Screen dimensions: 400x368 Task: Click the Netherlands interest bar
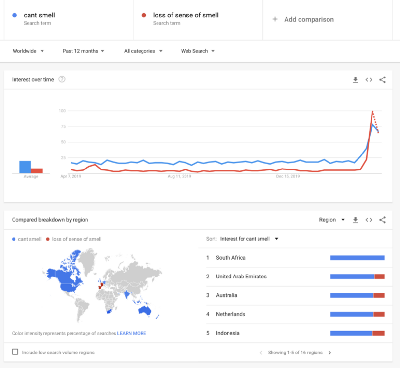pyautogui.click(x=357, y=314)
